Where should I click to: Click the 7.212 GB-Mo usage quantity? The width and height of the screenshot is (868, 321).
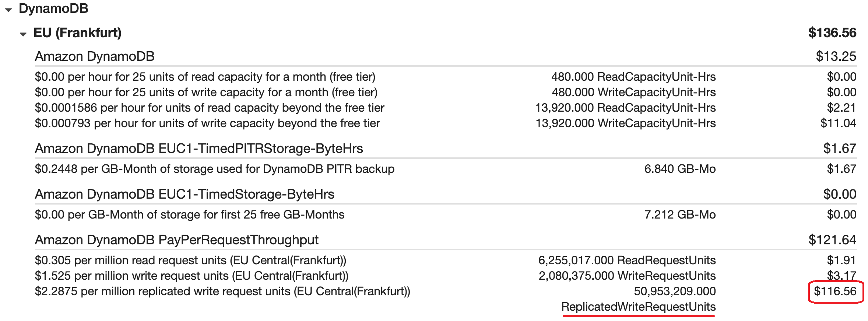[680, 214]
